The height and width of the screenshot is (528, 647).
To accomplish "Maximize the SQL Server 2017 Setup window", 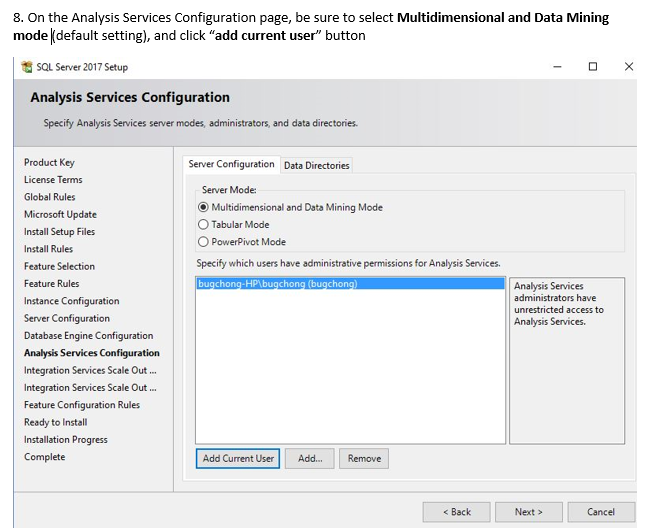I will [x=593, y=67].
